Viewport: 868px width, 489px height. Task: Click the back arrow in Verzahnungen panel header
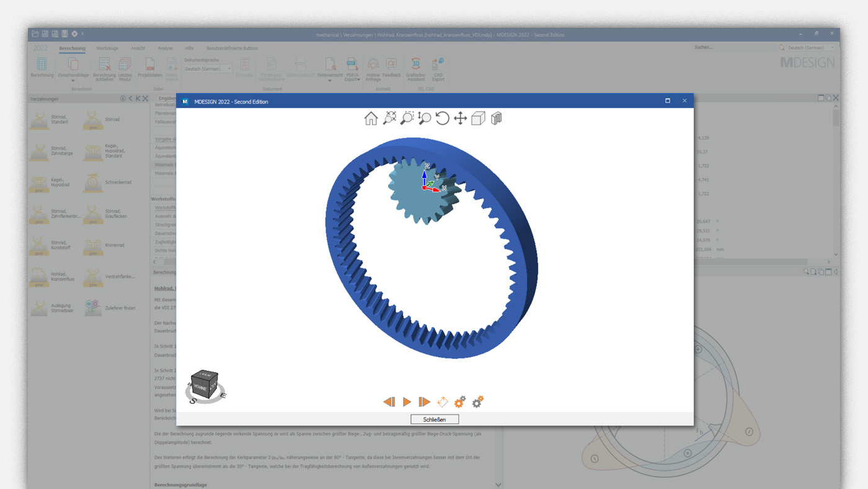pos(131,98)
